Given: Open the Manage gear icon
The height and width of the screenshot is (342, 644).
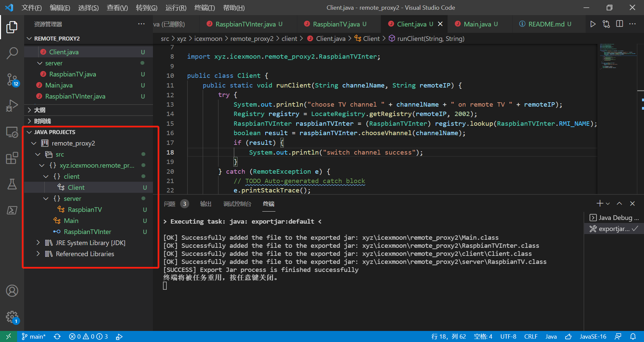Looking at the screenshot, I should point(12,317).
